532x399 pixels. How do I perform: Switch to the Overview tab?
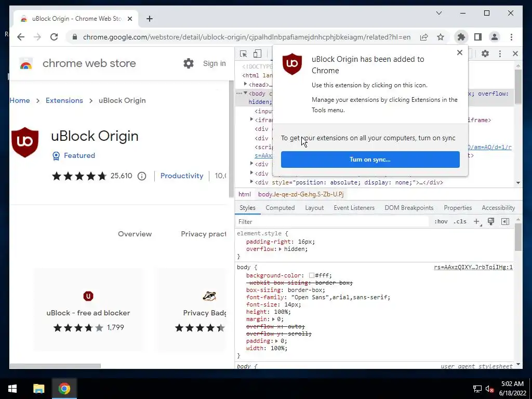coord(135,234)
